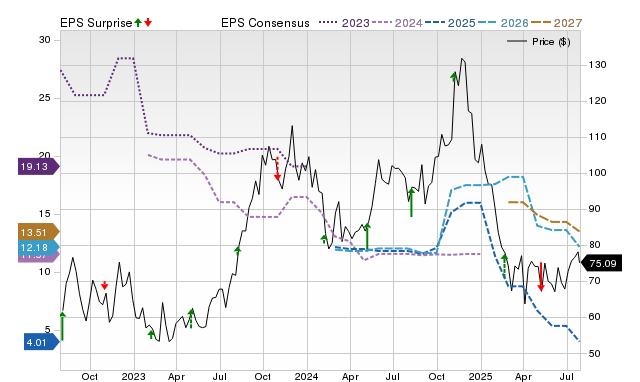This screenshot has width=640, height=382.
Task: Click the green surprise arrow near the 130 price peak
Action: point(454,77)
